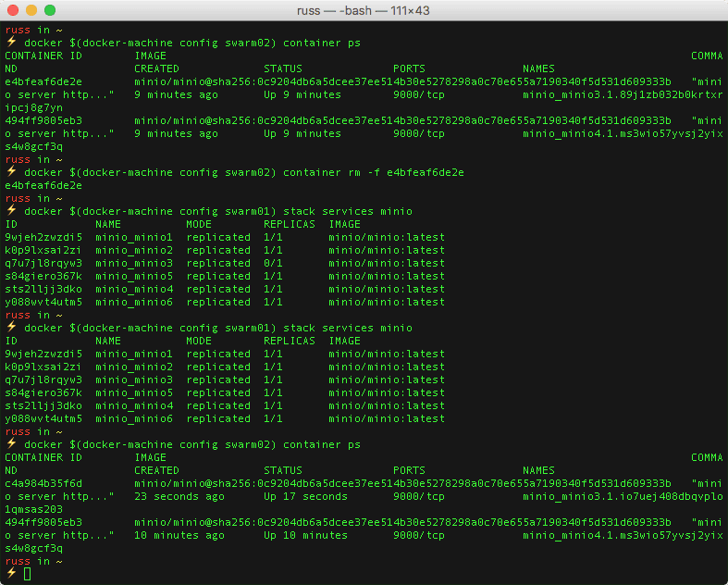Click the 0/1 replicas value for minio_minio3
Viewport: 728px width, 585px height.
274,263
